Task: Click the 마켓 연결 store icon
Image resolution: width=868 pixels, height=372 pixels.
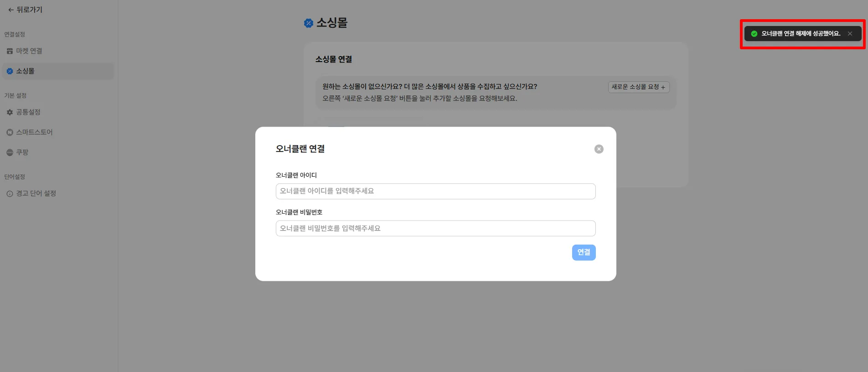Action: coord(10,51)
